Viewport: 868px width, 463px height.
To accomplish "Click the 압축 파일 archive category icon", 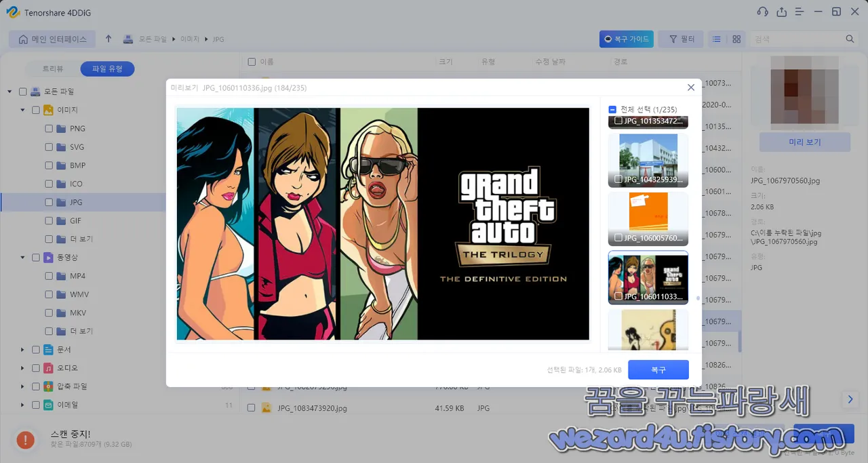I will click(x=49, y=386).
